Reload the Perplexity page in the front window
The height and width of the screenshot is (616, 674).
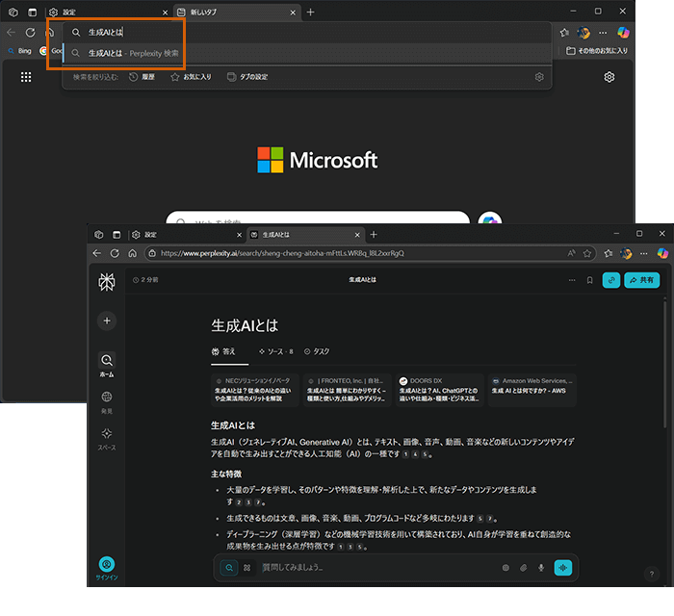coord(115,253)
